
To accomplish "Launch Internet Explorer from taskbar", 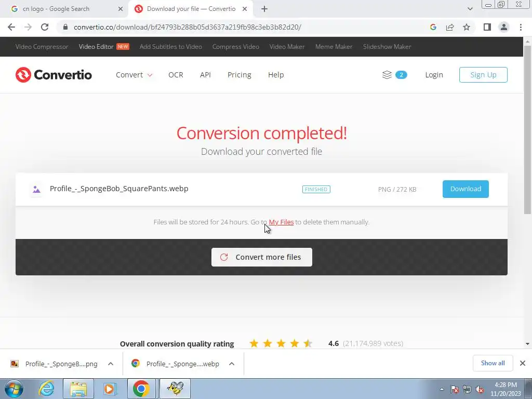I will tap(46, 389).
